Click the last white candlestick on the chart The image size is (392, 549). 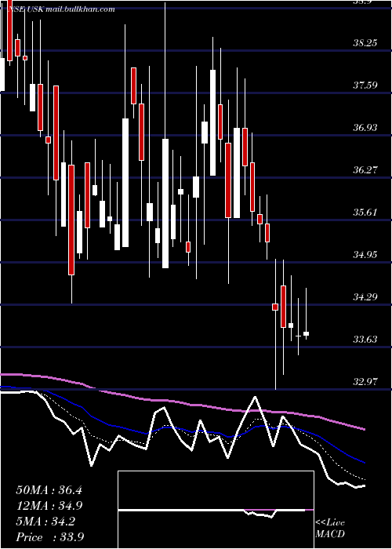(307, 333)
